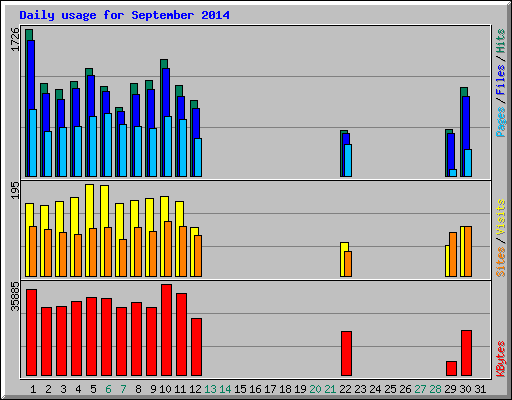Click the 1726 hits axis label

point(15,39)
